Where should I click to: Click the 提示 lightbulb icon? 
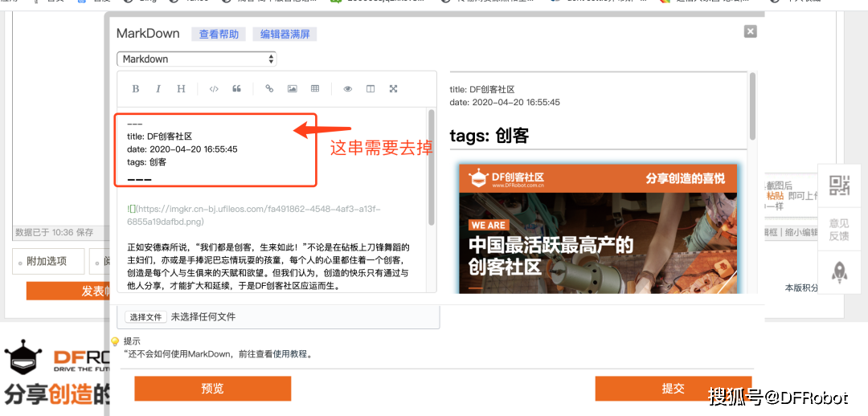[x=115, y=341]
